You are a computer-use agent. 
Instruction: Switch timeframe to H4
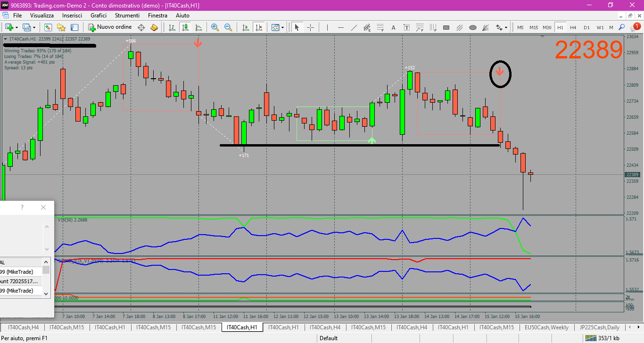pyautogui.click(x=573, y=27)
